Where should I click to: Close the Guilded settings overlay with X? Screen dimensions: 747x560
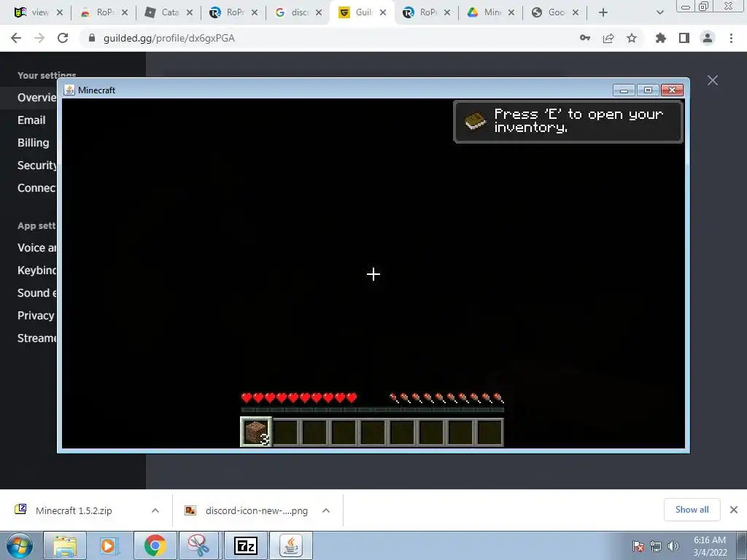713,80
